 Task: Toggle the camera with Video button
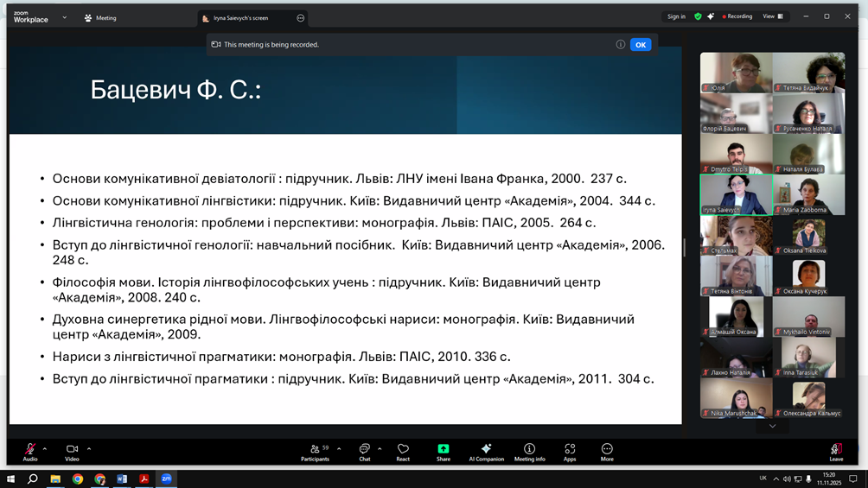pos(72,450)
